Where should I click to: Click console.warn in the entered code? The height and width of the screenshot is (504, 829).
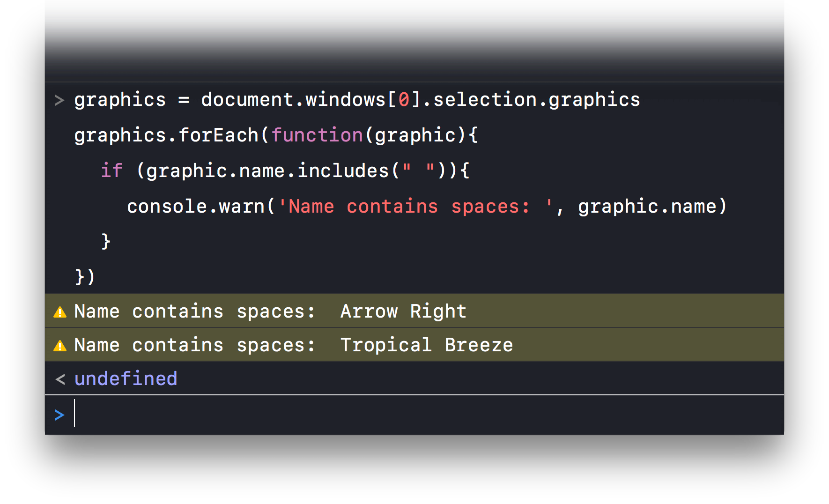coord(196,207)
